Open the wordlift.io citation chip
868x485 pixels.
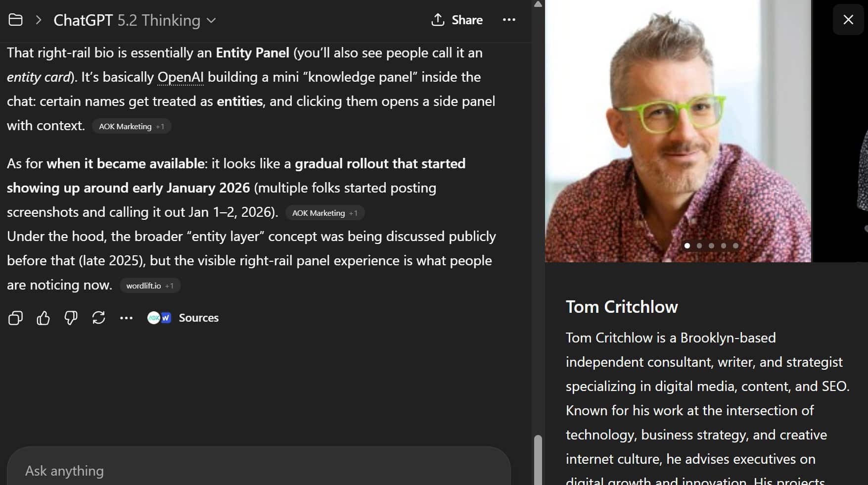tap(150, 286)
